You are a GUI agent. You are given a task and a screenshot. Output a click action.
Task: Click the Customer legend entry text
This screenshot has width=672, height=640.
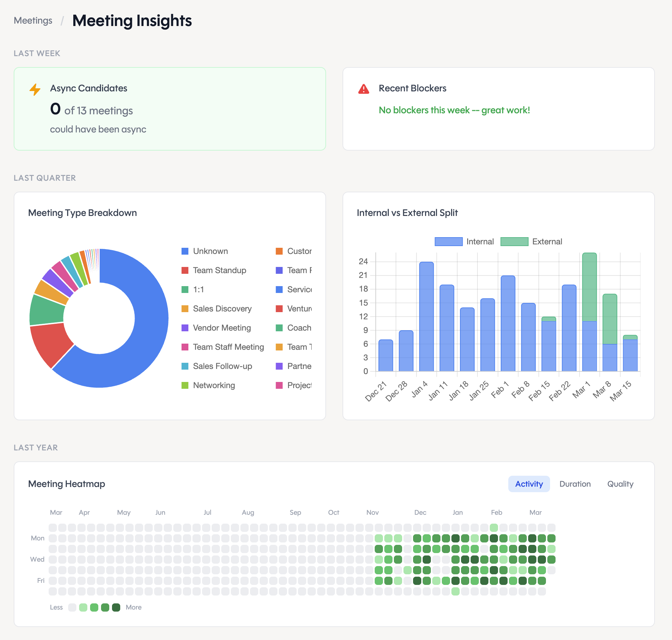coord(299,251)
